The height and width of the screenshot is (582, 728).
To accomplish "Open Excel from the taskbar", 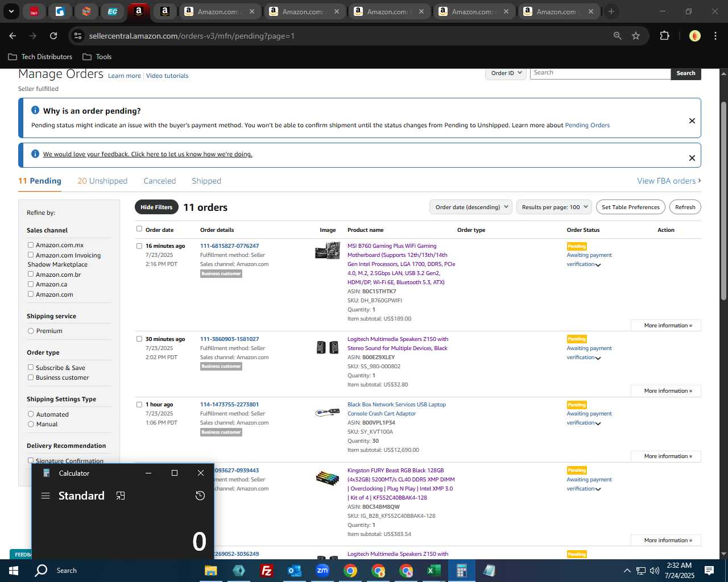I will (433, 571).
